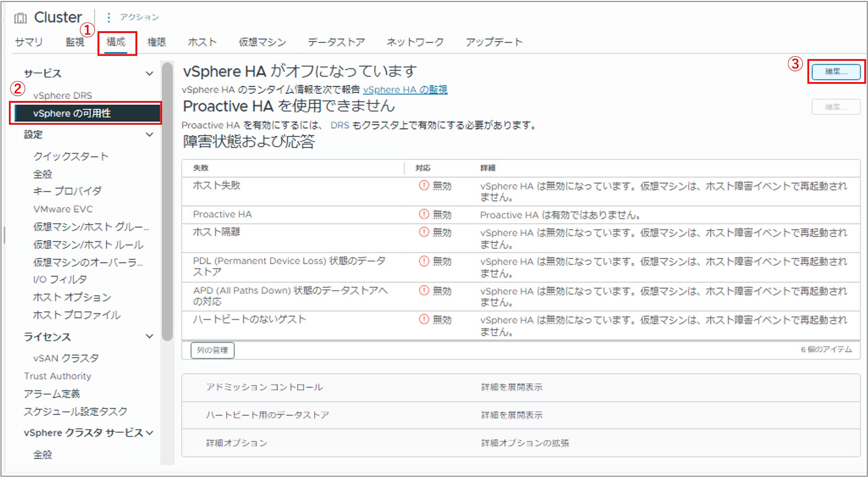The height and width of the screenshot is (478, 868).
Task: Click the warning icon in ハートビートのないゲスト row
Action: pyautogui.click(x=424, y=320)
